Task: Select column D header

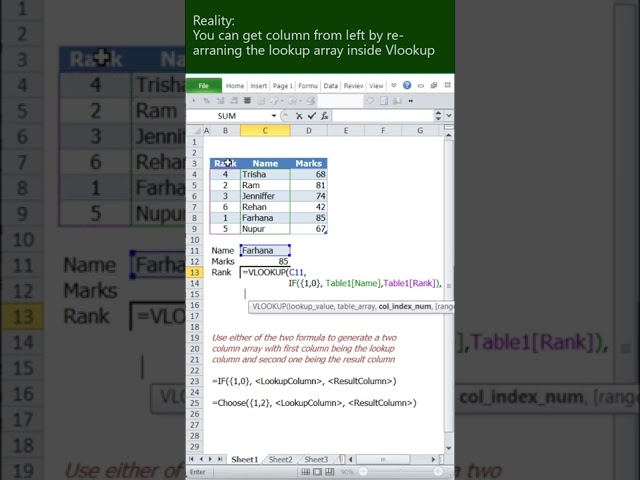Action: 309,131
